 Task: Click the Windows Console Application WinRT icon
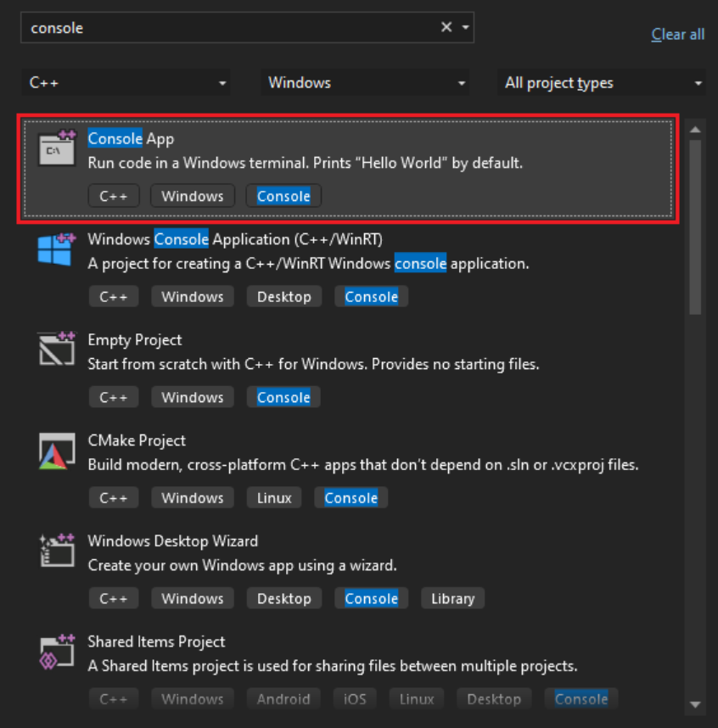[57, 249]
